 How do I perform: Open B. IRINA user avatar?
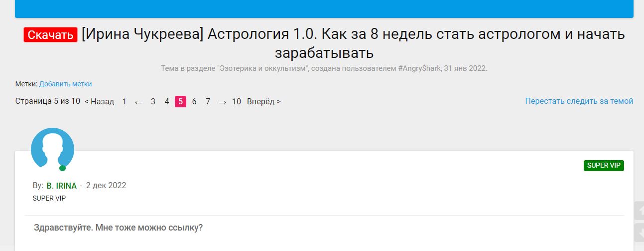coord(52,149)
